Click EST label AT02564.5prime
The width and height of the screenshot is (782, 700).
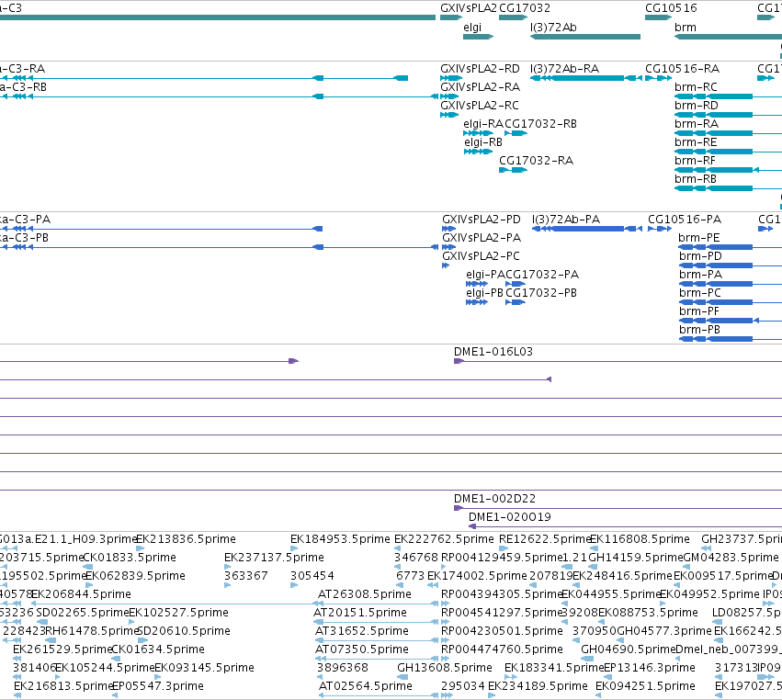pos(366,686)
